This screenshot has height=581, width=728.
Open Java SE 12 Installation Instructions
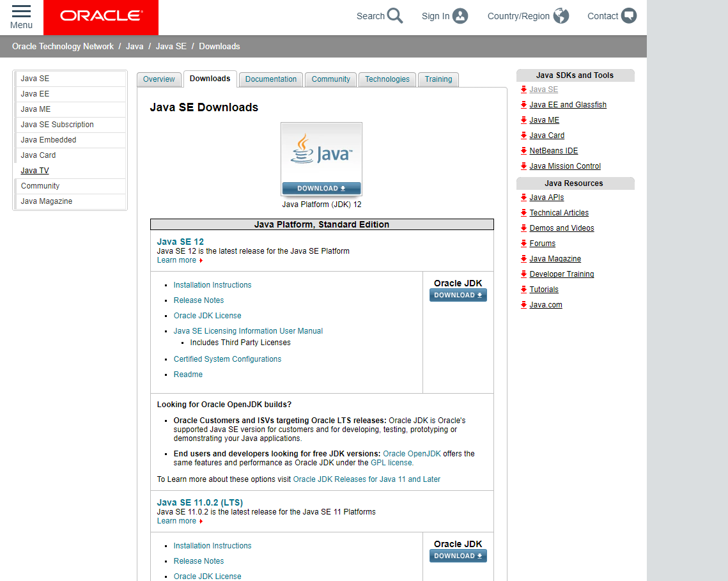tap(212, 285)
